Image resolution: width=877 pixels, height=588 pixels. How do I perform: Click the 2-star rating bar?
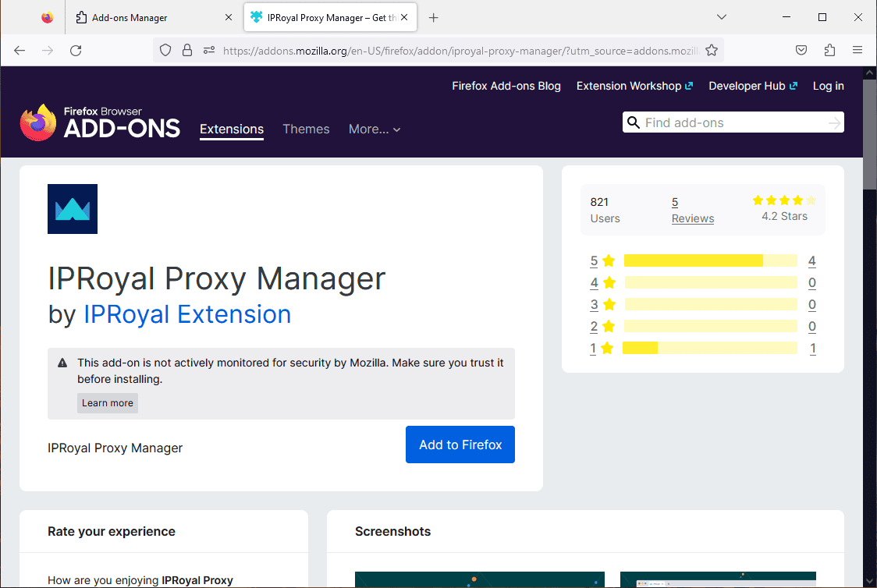(x=710, y=326)
